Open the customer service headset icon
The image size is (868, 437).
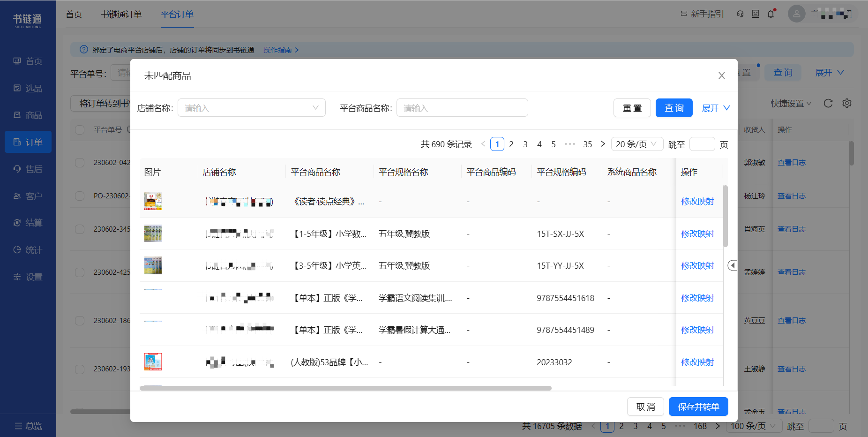tap(740, 14)
